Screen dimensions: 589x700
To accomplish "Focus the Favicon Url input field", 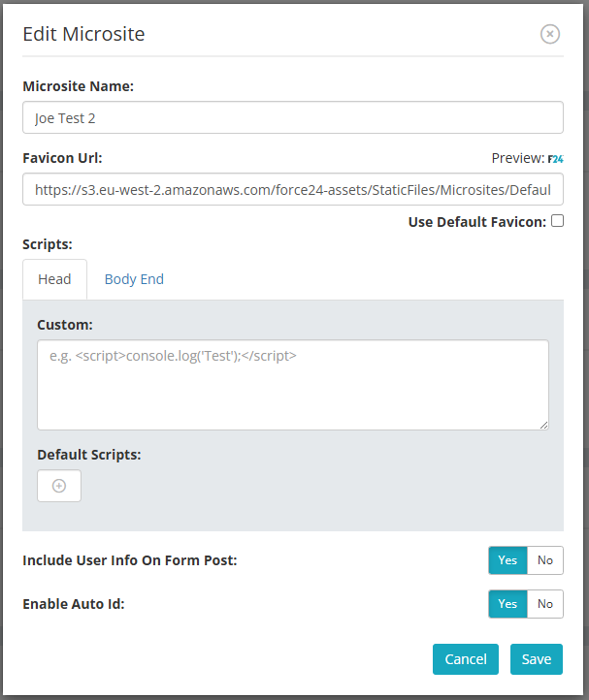I will (x=293, y=190).
